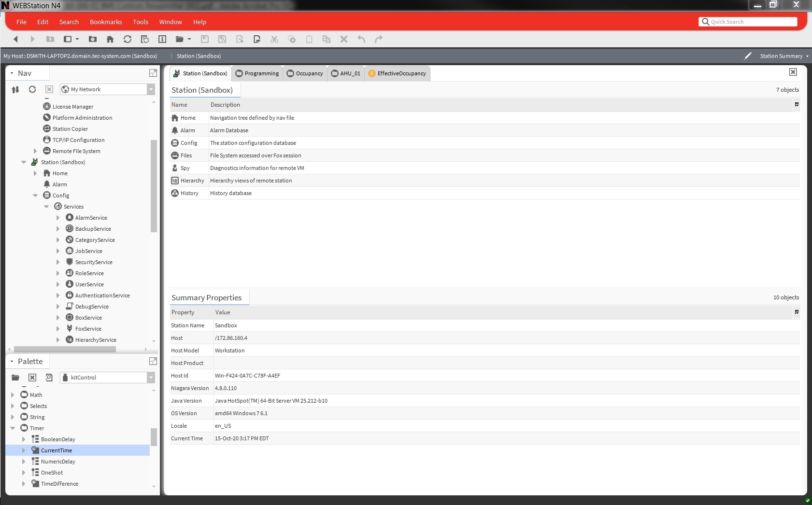
Task: Switch to the AHU_01 tab
Action: [346, 73]
